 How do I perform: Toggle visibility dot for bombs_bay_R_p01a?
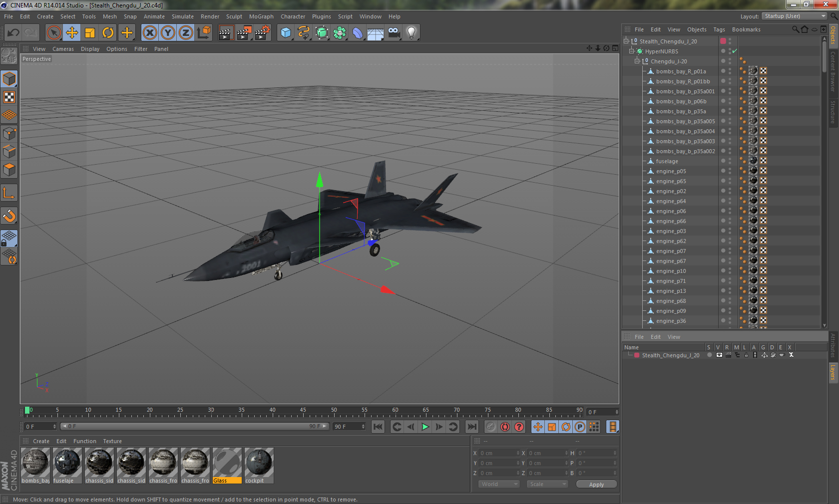pyautogui.click(x=723, y=71)
